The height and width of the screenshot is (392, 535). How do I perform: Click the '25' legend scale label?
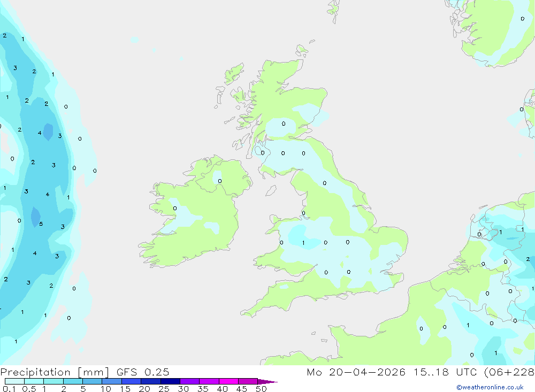[x=164, y=389]
